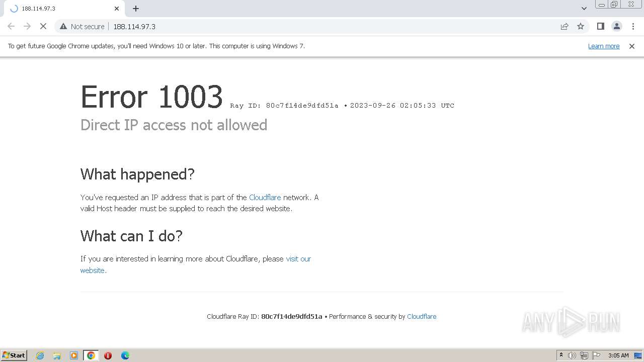Click the browser forward arrow

click(x=27, y=26)
